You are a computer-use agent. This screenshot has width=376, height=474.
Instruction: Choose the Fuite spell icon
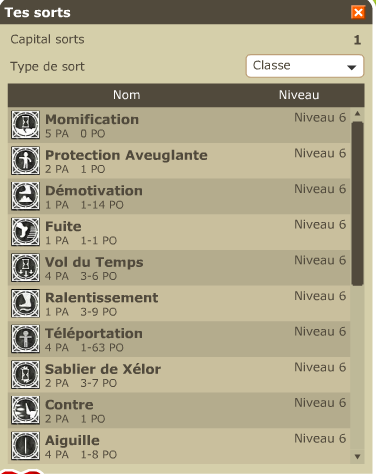(25, 232)
